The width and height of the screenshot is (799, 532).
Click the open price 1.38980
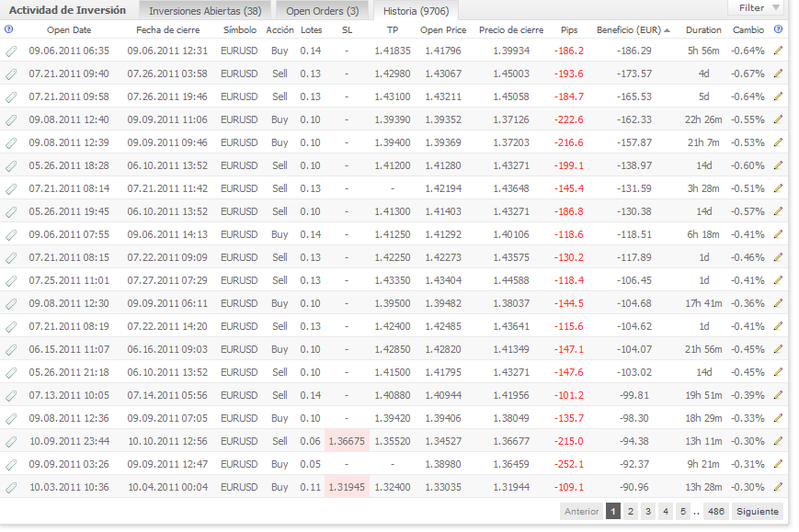[x=443, y=464]
